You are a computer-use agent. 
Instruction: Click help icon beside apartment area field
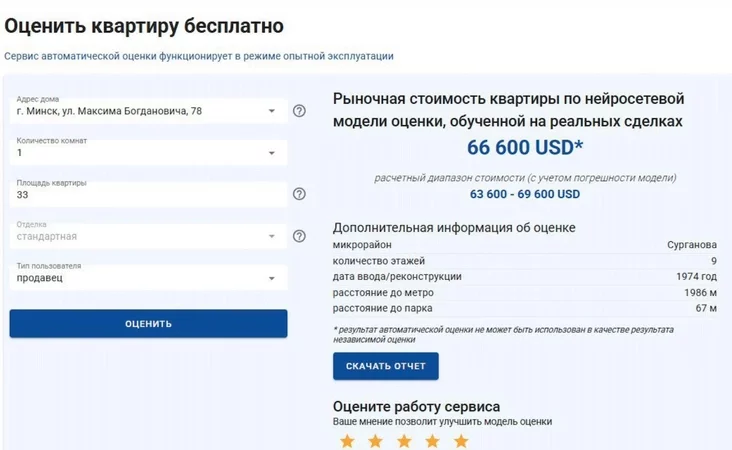click(x=299, y=194)
